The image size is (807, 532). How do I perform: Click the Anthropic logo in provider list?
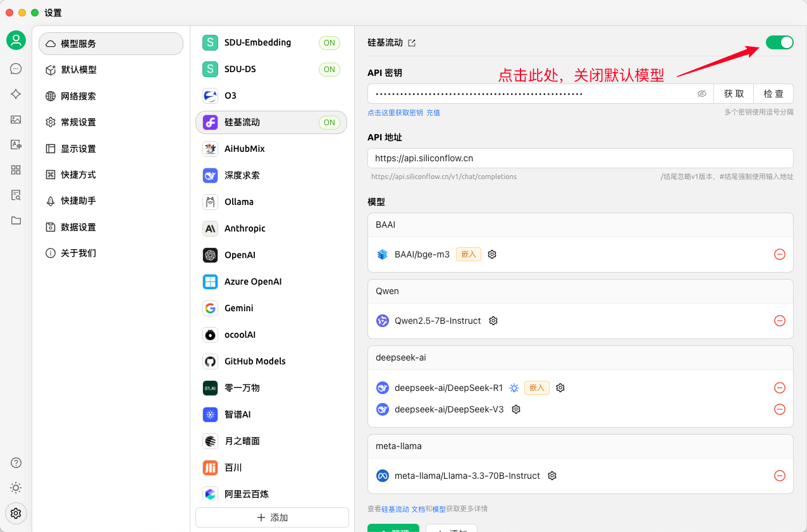pyautogui.click(x=210, y=228)
